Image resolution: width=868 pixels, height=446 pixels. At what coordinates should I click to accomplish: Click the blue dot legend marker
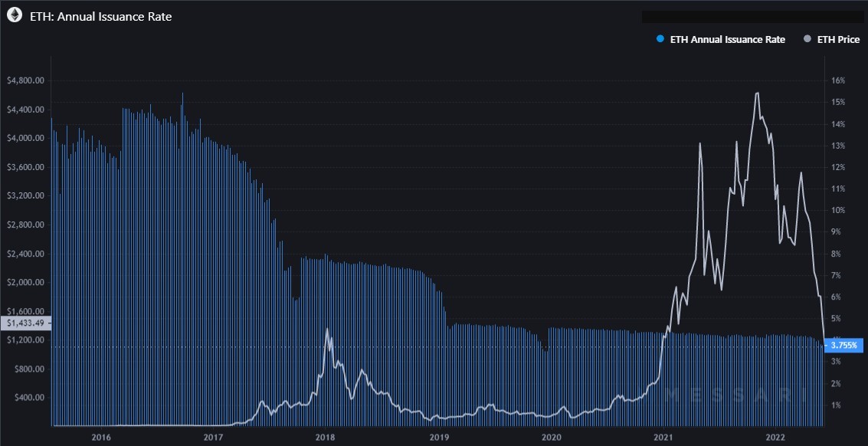pos(660,39)
